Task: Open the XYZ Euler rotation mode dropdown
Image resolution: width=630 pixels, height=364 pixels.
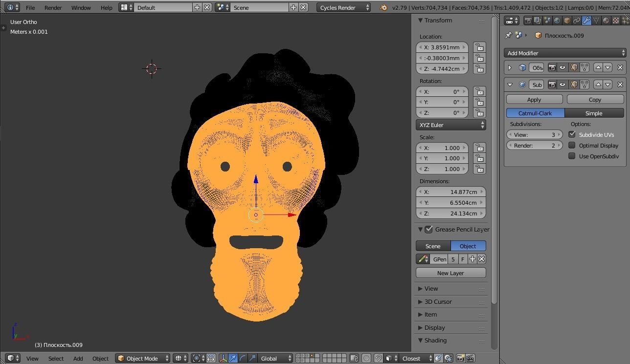Action: click(451, 125)
